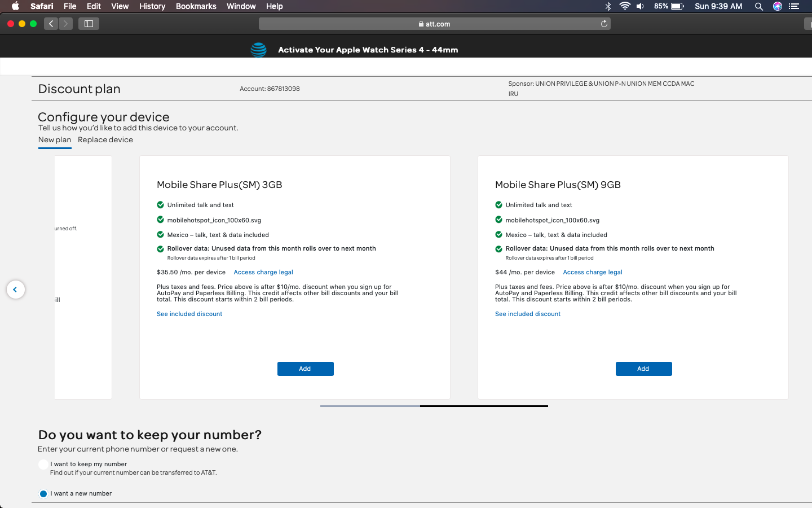Click the Mobile Share Plus(SM) 9GB title
The image size is (812, 508).
(x=558, y=185)
